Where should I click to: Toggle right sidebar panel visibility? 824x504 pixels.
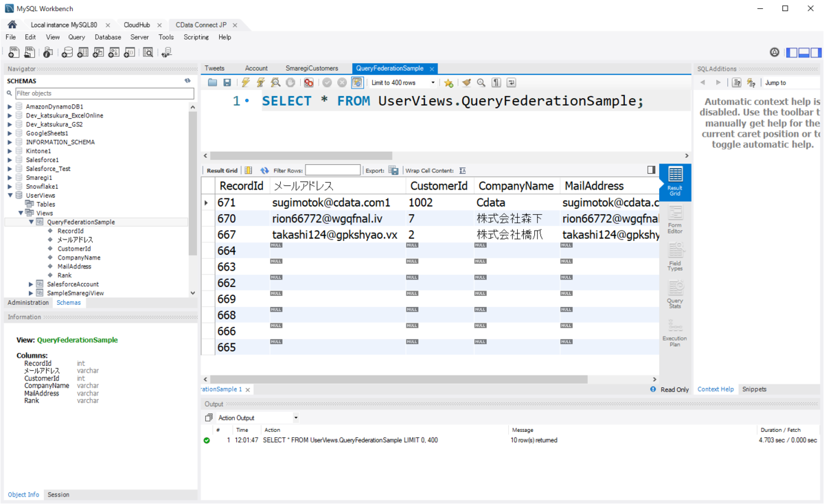coord(815,52)
